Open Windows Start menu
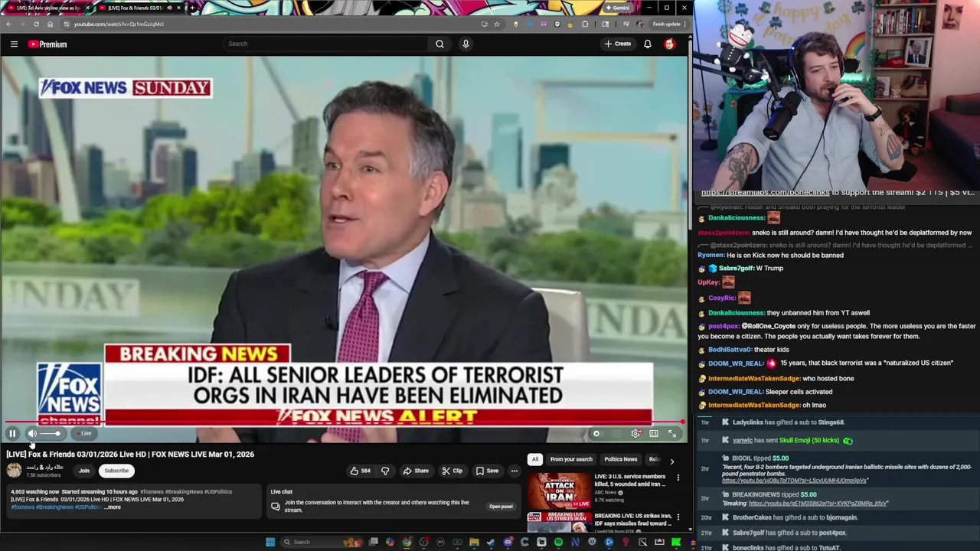Viewport: 980px width, 551px height. tap(270, 542)
